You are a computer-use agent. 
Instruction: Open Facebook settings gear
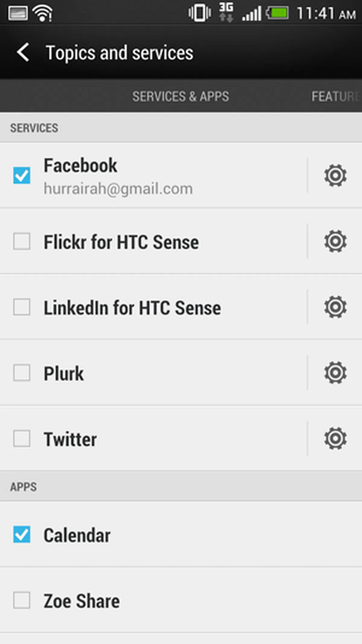335,175
